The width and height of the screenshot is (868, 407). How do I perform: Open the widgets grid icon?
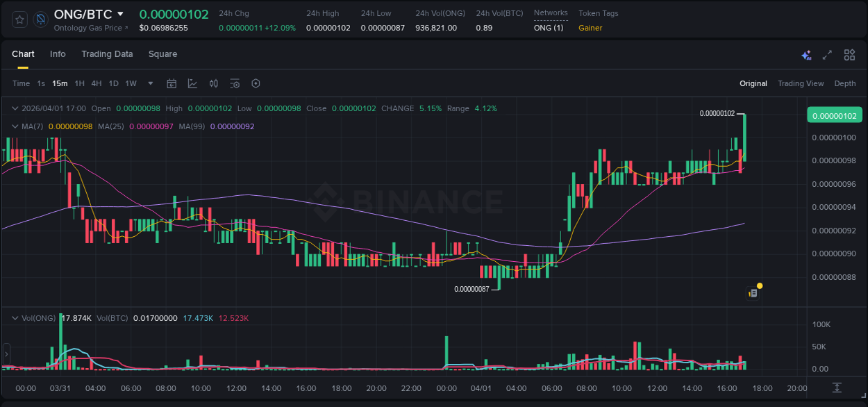tap(849, 54)
